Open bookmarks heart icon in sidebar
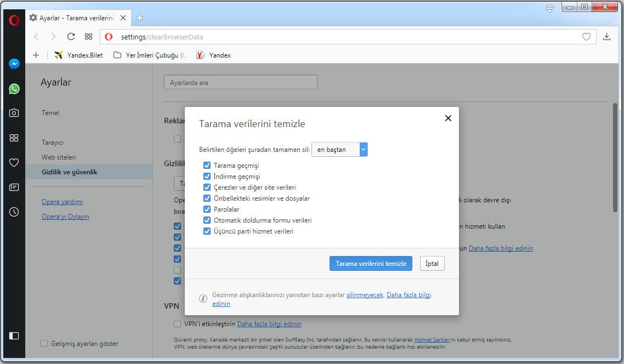The image size is (624, 364). pos(14,162)
